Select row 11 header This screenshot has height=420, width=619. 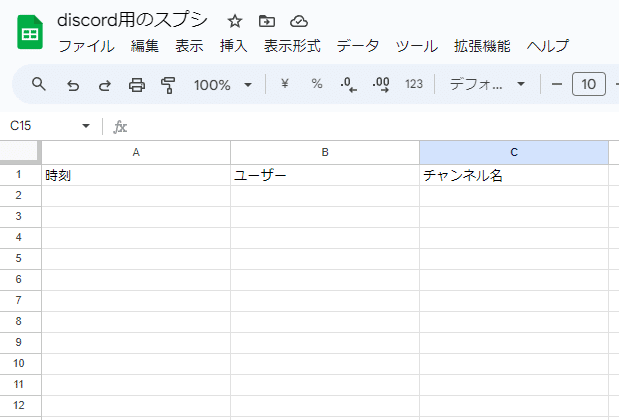pyautogui.click(x=20, y=384)
